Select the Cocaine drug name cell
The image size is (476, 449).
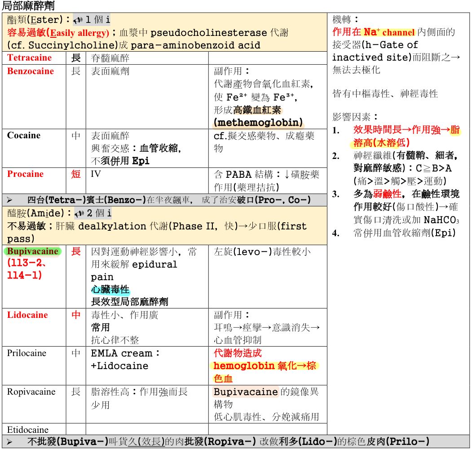[x=24, y=136]
